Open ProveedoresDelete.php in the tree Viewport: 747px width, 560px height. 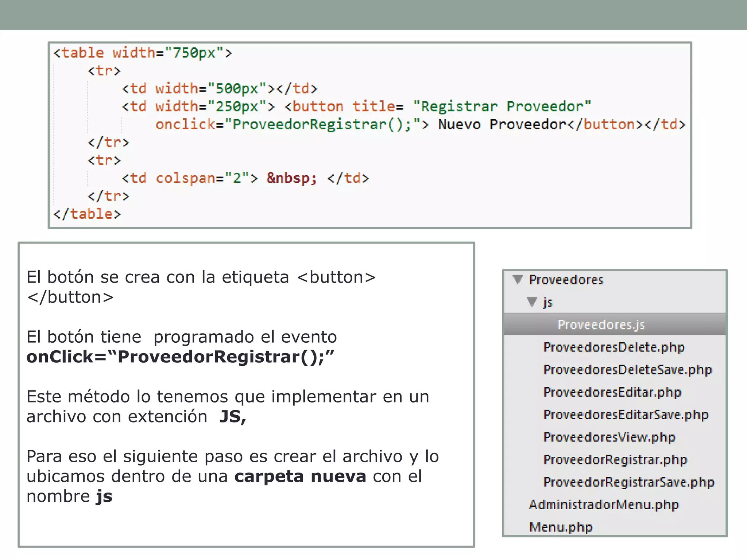614,347
